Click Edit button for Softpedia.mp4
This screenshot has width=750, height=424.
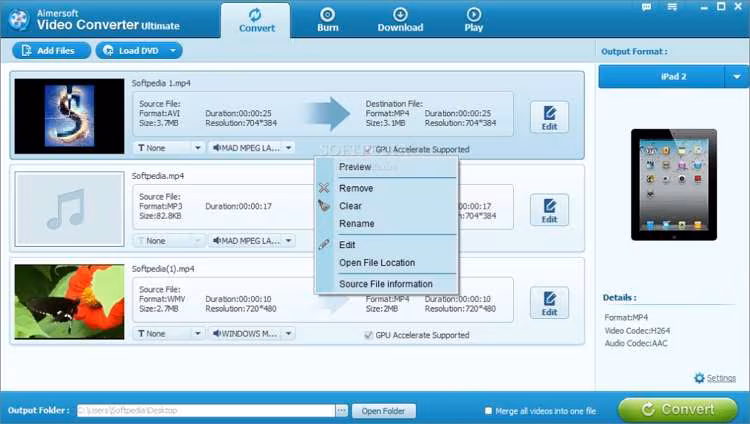click(x=549, y=210)
